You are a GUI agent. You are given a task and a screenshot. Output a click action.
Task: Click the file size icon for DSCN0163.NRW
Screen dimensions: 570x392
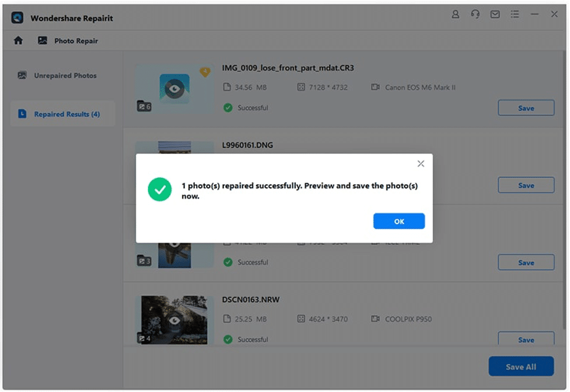pos(228,319)
